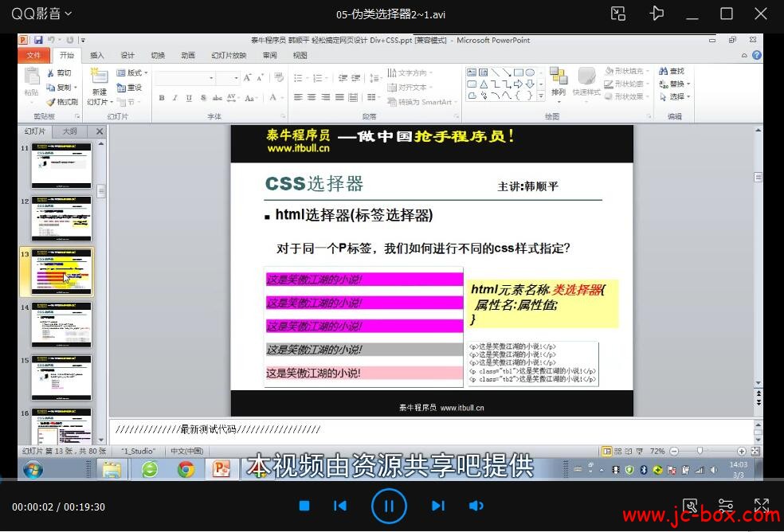The width and height of the screenshot is (784, 532).
Task: Click the columns icon in paragraph group
Action: [372, 97]
